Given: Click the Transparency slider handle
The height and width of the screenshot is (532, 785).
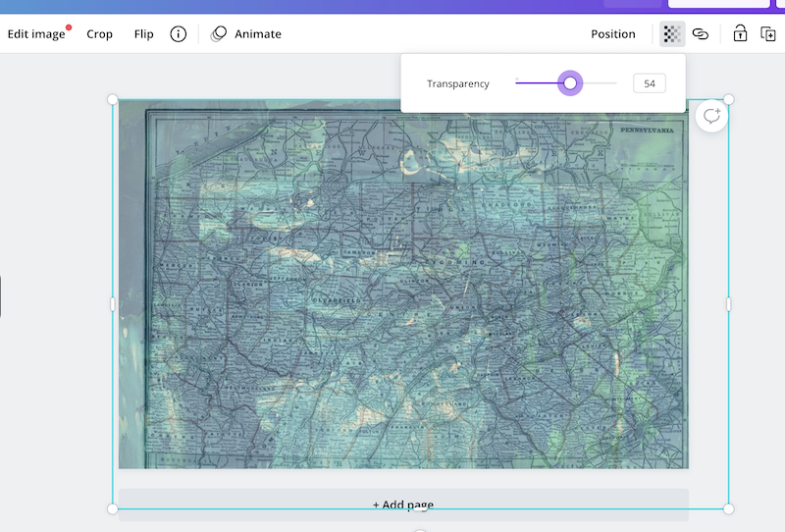Looking at the screenshot, I should (x=570, y=83).
